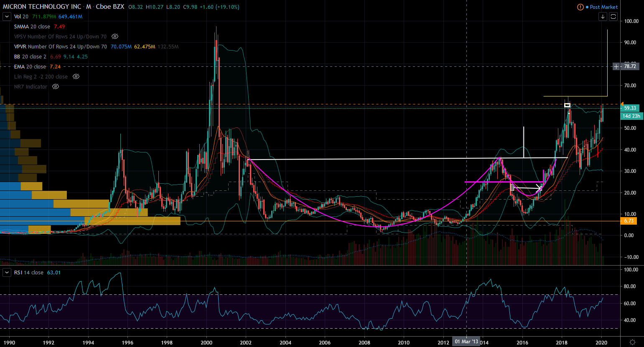
Task: Click the VPVR value 70.075M
Action: 121,47
